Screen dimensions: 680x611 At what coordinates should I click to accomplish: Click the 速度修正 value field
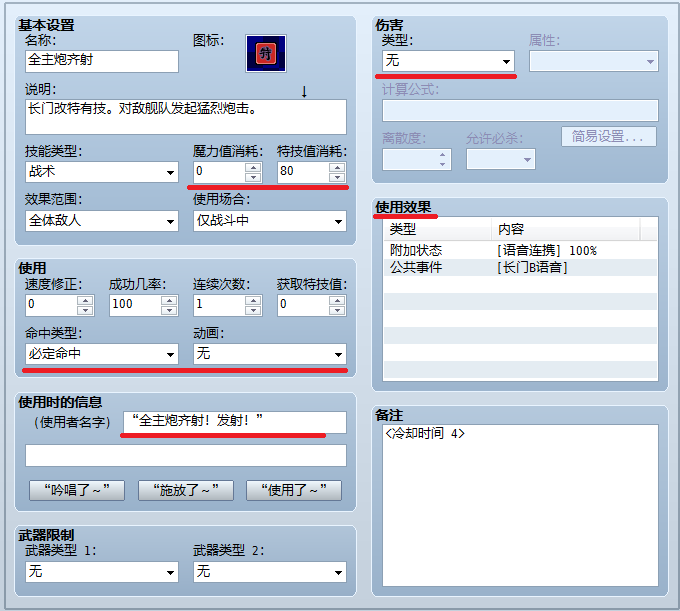point(51,305)
